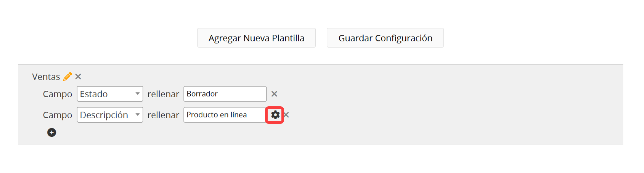The height and width of the screenshot is (173, 644).
Task: Open the Estado field dropdown
Action: tap(110, 94)
